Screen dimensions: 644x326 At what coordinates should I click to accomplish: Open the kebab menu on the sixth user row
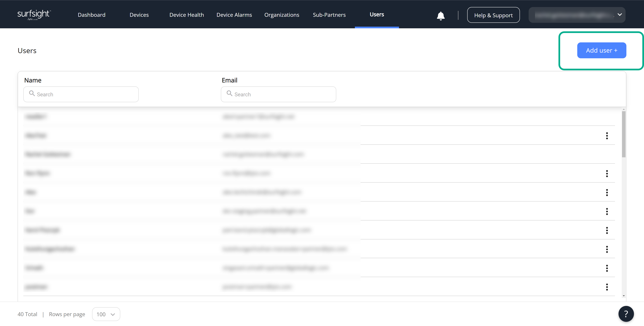(607, 211)
